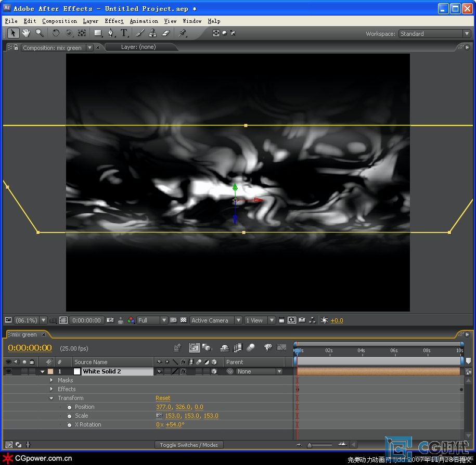
Task: Open the Workspace Standard dropdown
Action: [434, 34]
